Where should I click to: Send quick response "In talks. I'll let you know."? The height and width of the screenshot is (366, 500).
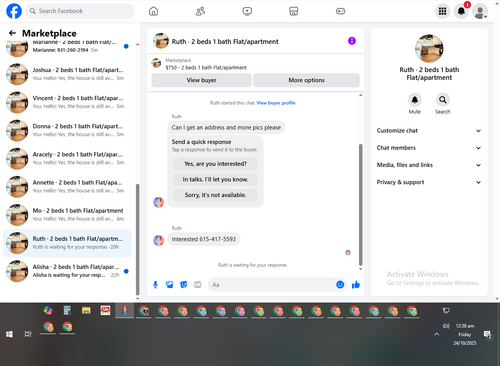coord(215,180)
